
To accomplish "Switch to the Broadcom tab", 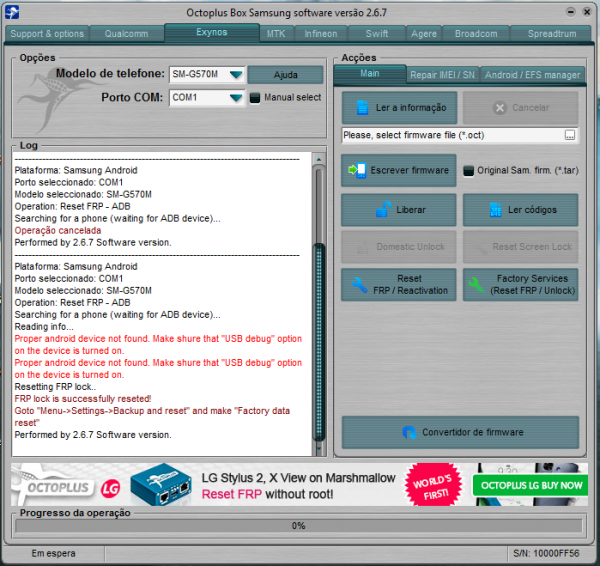I will pos(476,34).
